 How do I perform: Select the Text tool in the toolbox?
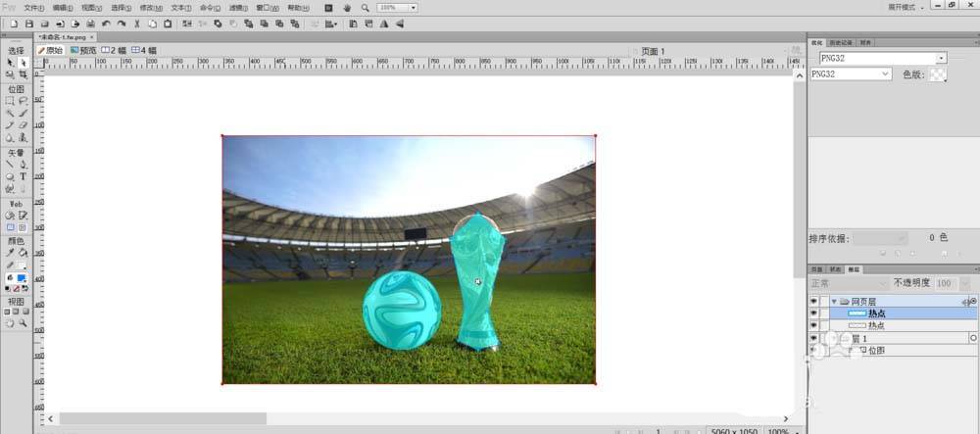[23, 176]
